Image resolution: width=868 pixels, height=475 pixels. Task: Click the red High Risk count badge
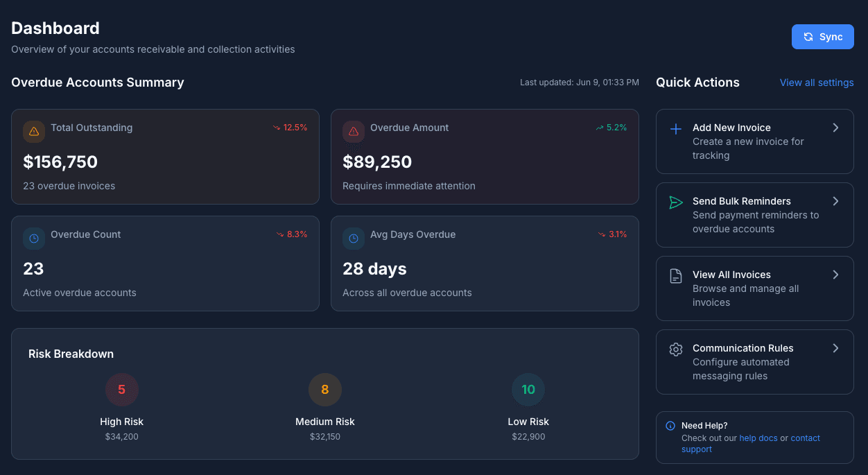122,389
